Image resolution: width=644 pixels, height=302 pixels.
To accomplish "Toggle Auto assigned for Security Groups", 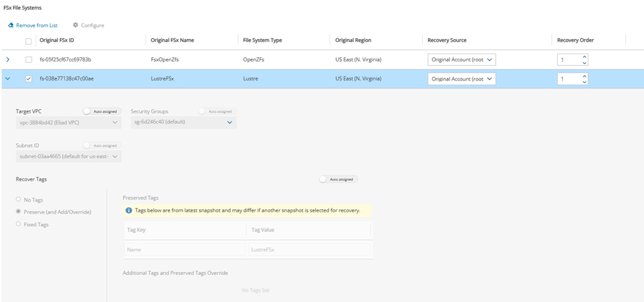I will pos(203,111).
